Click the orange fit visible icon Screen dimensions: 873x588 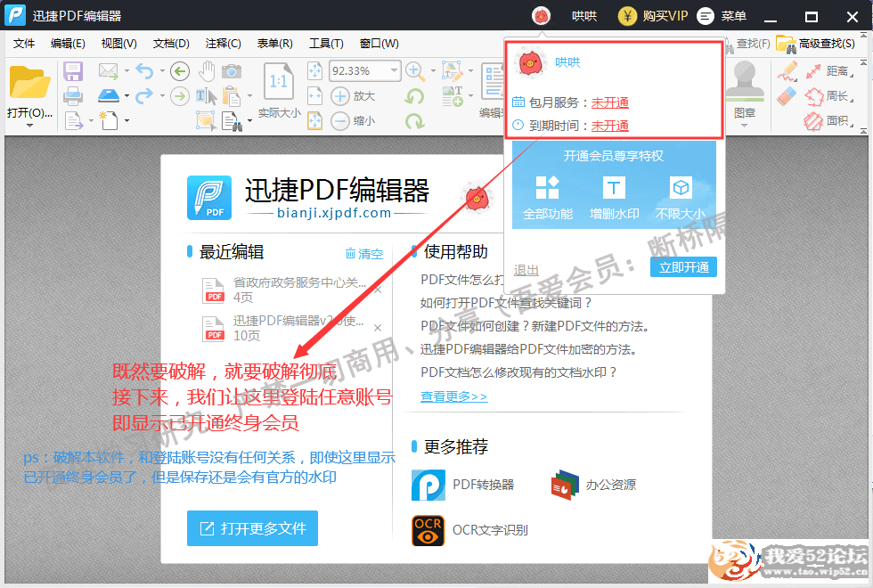click(x=315, y=120)
